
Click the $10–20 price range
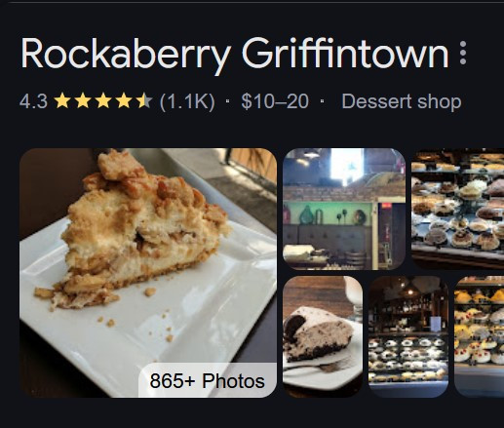[x=275, y=101]
